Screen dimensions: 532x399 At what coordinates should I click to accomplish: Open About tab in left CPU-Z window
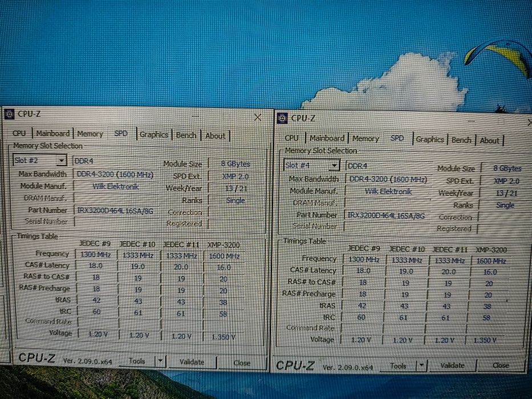(x=215, y=136)
